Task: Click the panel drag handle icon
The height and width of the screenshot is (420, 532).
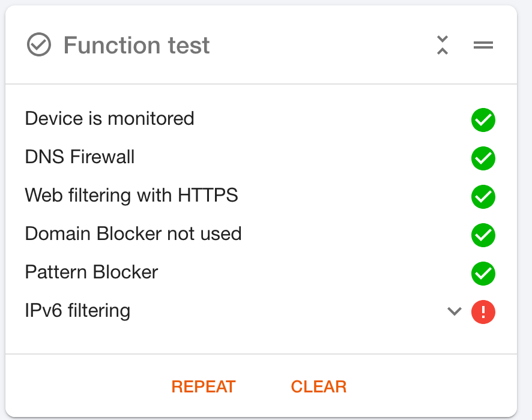Action: click(483, 45)
